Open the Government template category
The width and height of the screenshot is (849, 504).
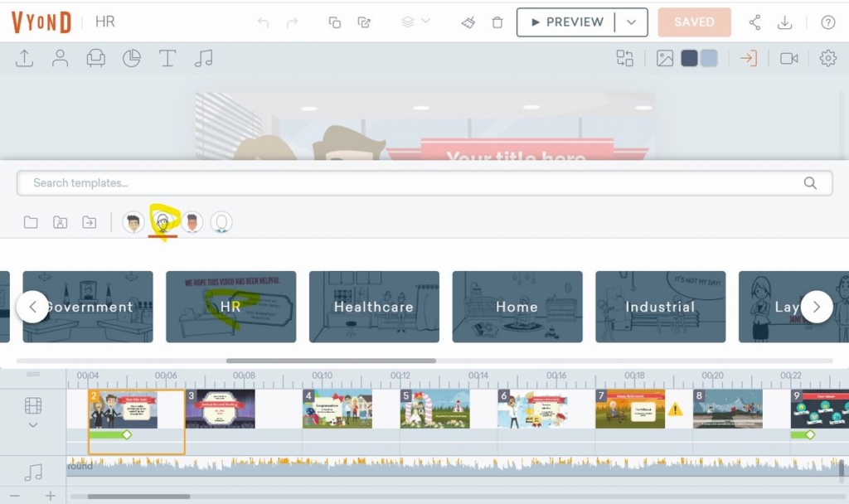click(x=88, y=307)
